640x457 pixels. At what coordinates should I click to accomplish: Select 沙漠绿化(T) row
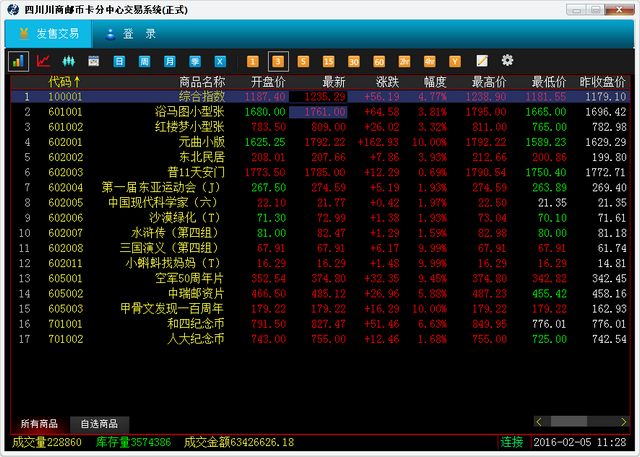[x=320, y=217]
